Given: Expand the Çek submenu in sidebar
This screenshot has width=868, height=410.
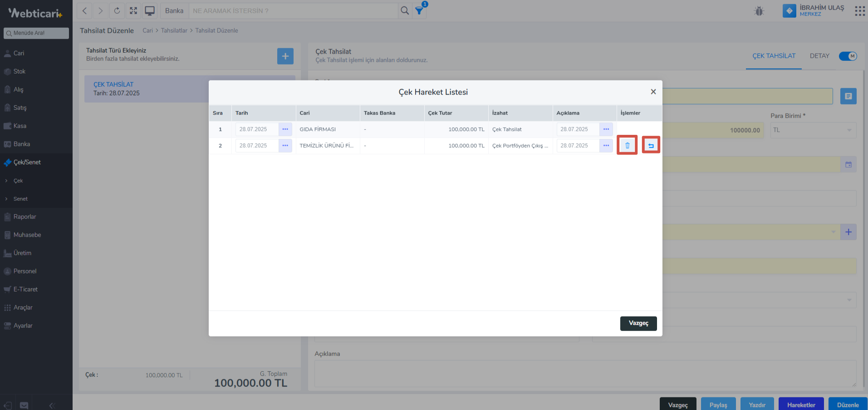Looking at the screenshot, I should pyautogui.click(x=18, y=181).
